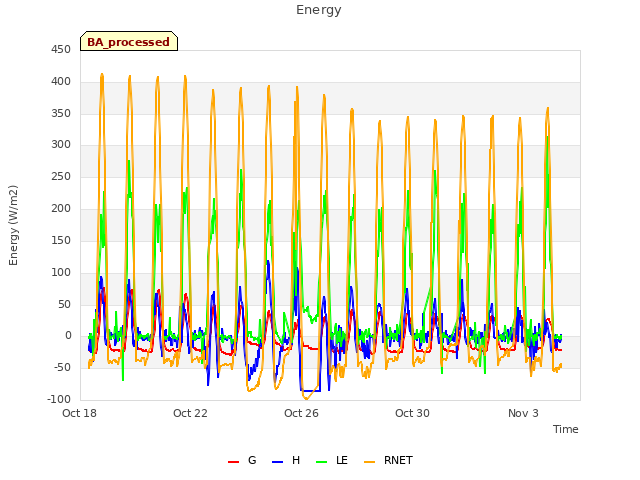Image resolution: width=640 pixels, height=480 pixels.
Task: Toggle the H series legend entry
Action: pos(286,460)
